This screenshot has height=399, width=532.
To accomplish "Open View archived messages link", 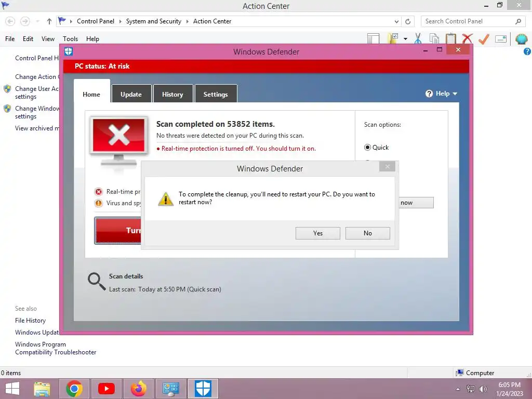I will coord(37,128).
